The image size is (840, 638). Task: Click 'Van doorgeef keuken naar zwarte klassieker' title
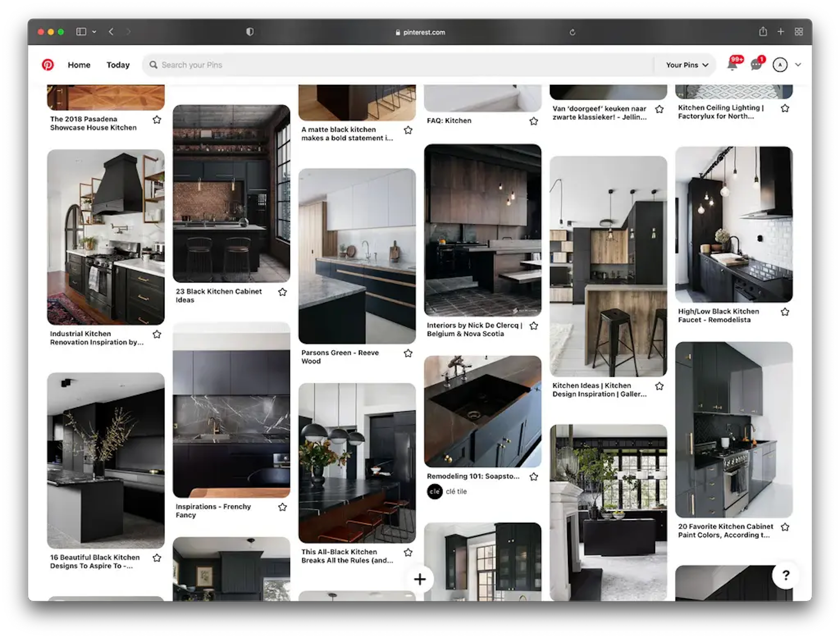tap(599, 113)
